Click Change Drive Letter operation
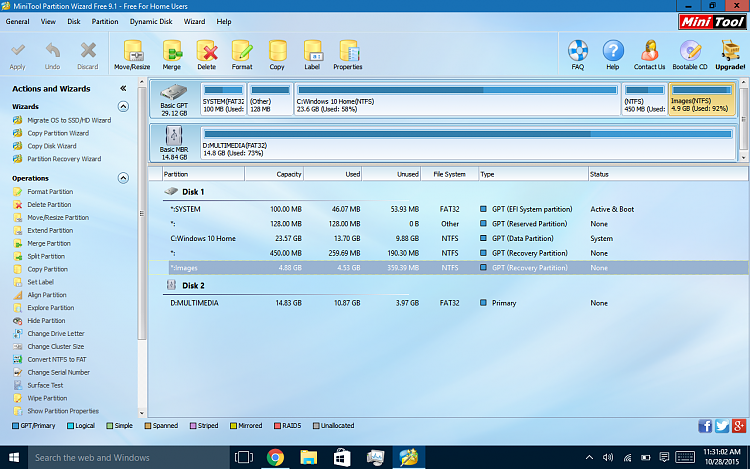This screenshot has height=469, width=750. click(x=55, y=334)
